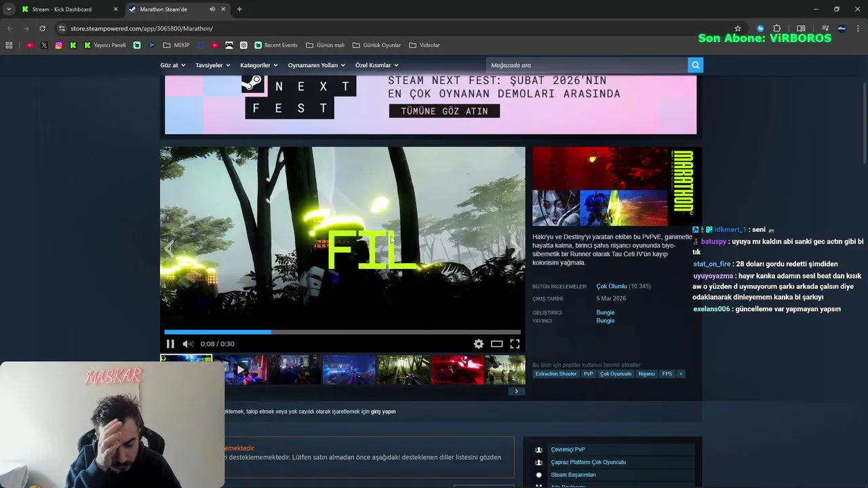Select the second trailer thumbnail with play icon
868x488 pixels.
point(241,370)
